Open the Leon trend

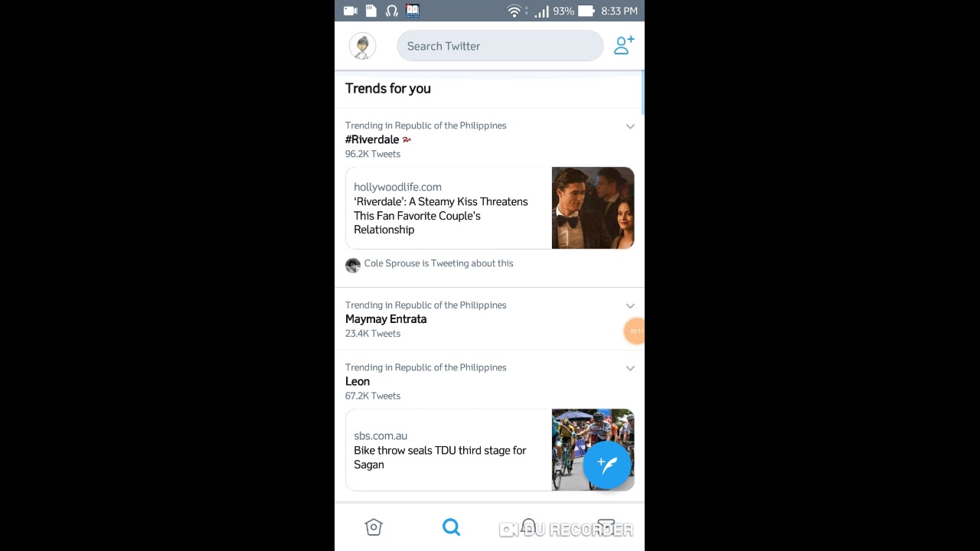[358, 381]
